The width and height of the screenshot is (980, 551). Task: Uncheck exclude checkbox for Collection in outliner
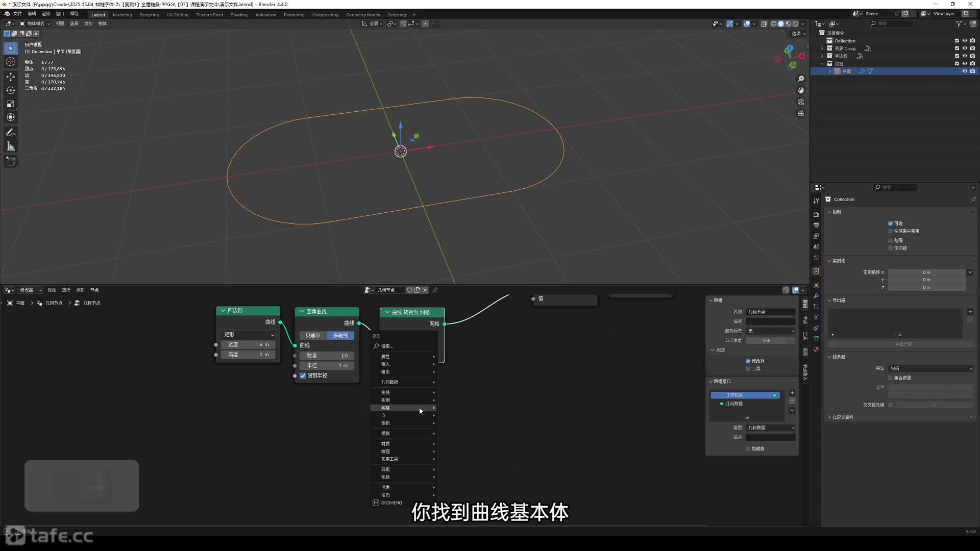957,41
